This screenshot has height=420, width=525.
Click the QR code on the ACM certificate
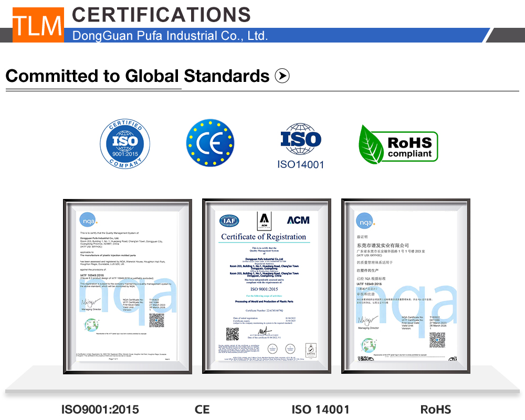(x=233, y=334)
